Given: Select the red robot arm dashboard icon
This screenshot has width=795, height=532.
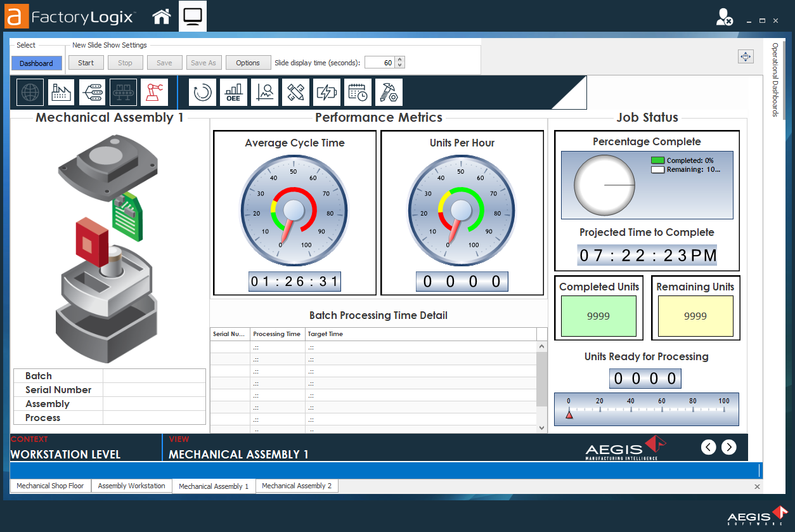Looking at the screenshot, I should 155,92.
